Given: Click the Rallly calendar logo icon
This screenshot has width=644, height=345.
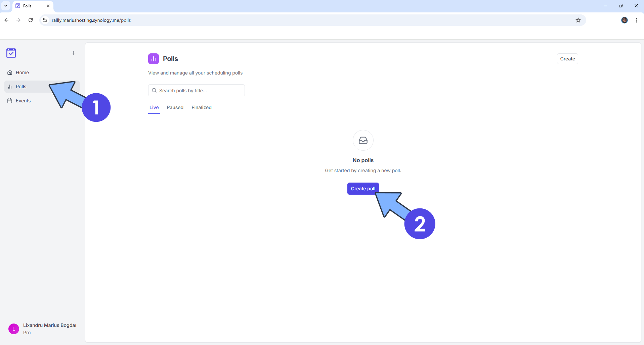Looking at the screenshot, I should coord(11,53).
